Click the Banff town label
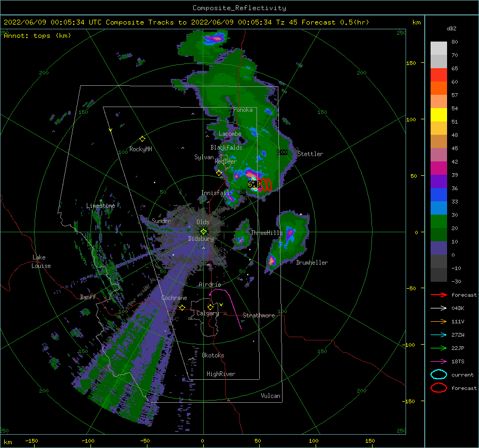 tap(88, 297)
